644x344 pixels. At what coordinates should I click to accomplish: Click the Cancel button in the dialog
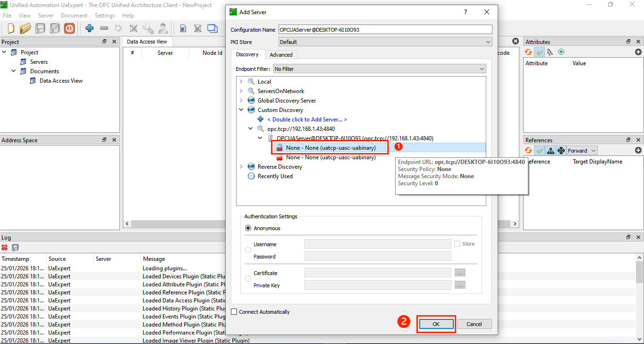point(474,324)
